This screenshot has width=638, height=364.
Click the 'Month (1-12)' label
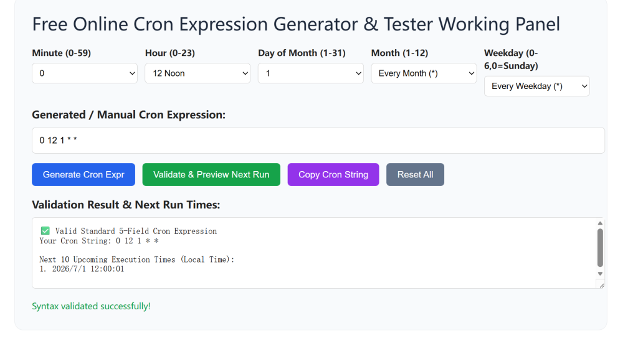[399, 54]
